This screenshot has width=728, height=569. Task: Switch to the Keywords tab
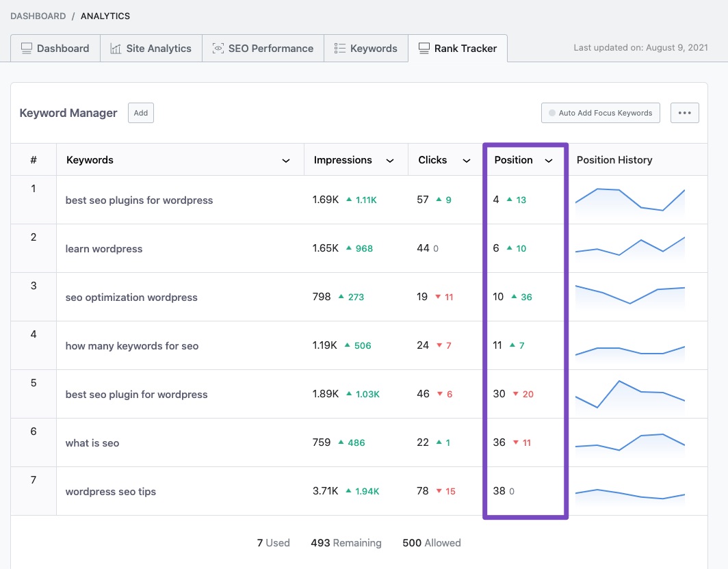pyautogui.click(x=366, y=48)
